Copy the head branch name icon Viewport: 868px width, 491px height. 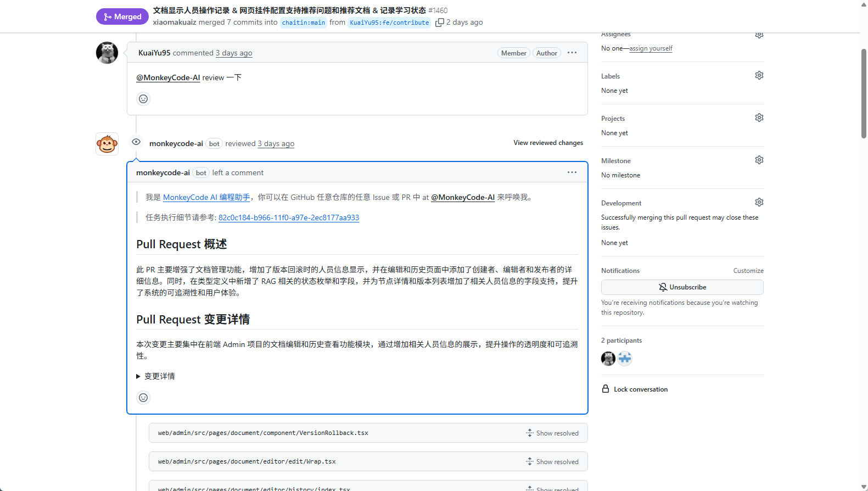coord(439,23)
